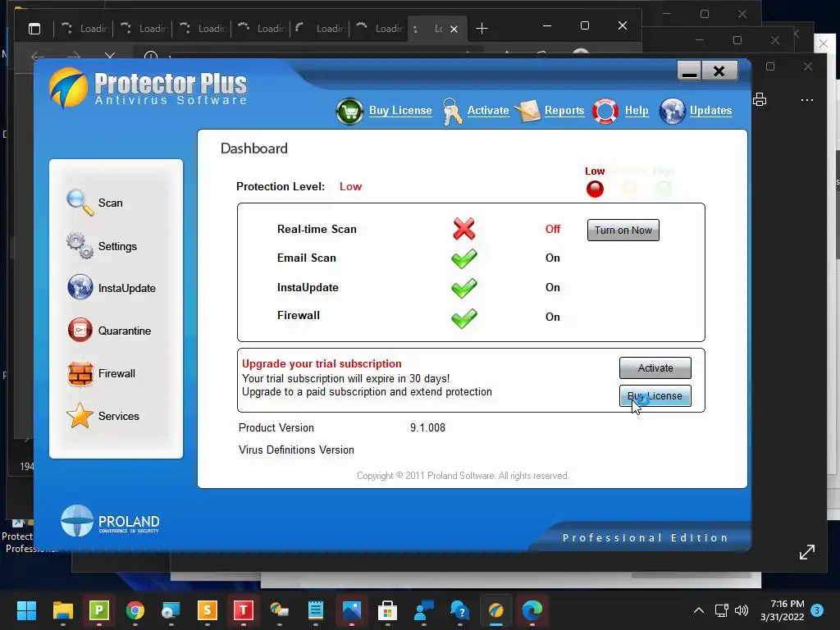This screenshot has width=840, height=630.
Task: Click the Activate button in trial box
Action: coord(655,368)
